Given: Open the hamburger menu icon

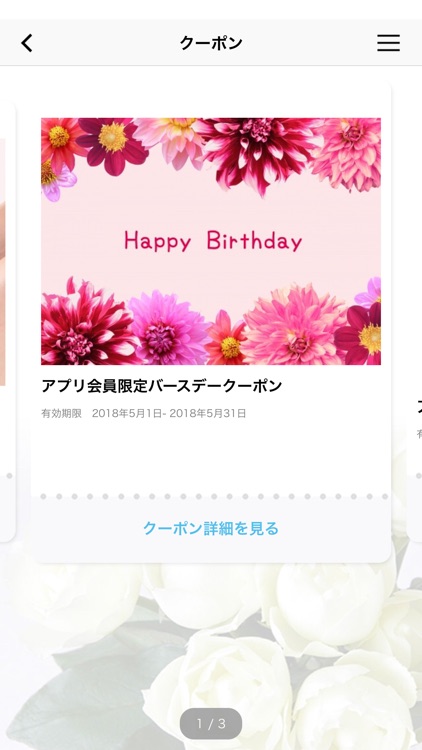Looking at the screenshot, I should click(x=388, y=43).
